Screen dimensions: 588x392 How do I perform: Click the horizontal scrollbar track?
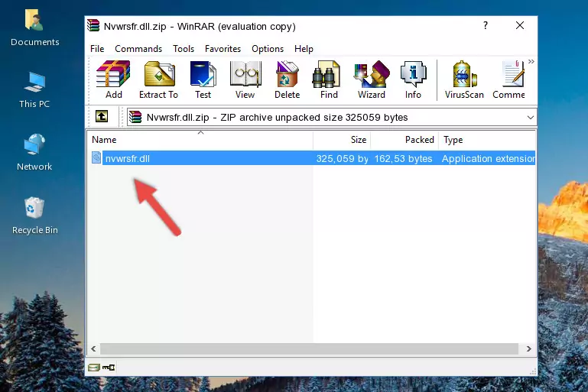click(x=309, y=349)
